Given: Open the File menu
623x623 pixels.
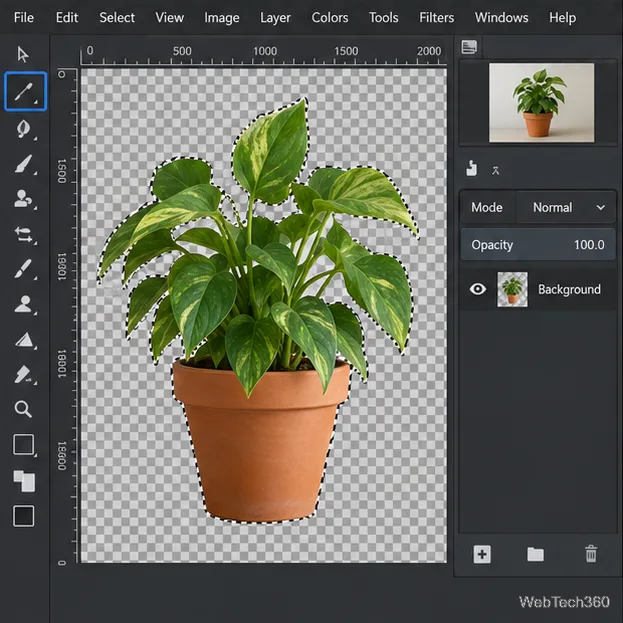Looking at the screenshot, I should click(x=24, y=17).
